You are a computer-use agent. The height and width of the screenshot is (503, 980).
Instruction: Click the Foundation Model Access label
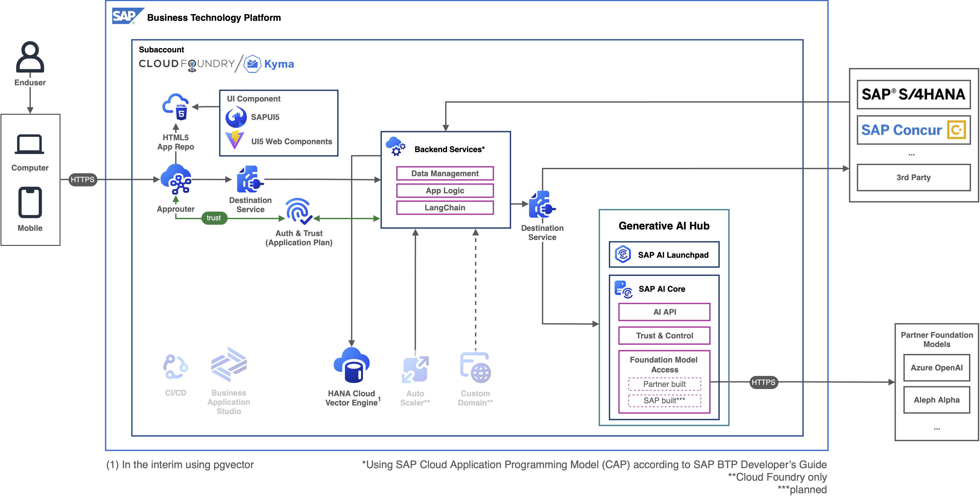[x=664, y=364]
